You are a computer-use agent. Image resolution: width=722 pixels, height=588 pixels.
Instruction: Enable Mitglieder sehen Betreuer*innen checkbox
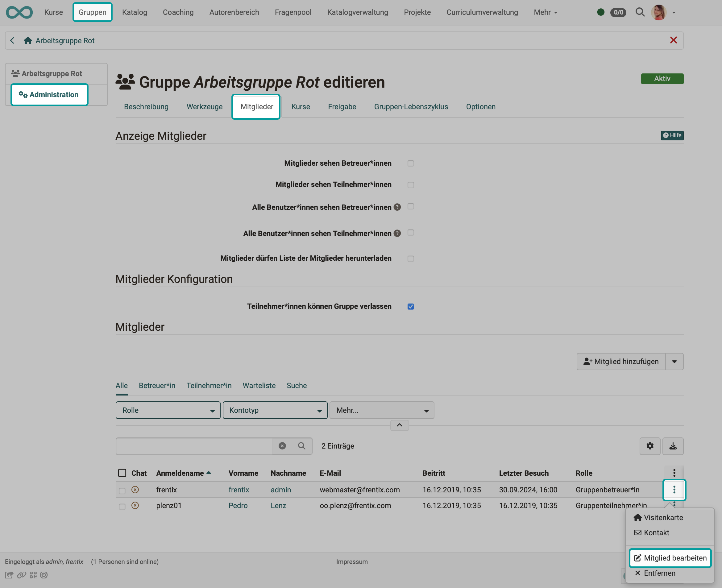coord(410,163)
